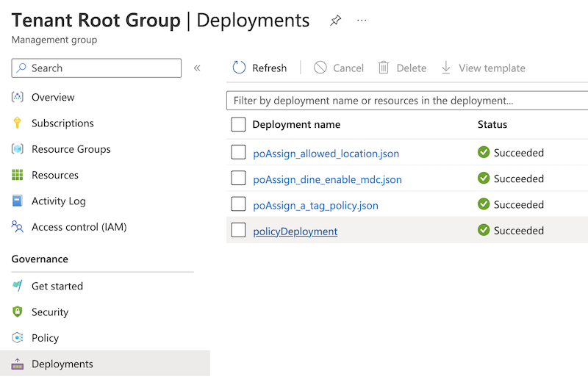The width and height of the screenshot is (588, 385).
Task: Click the Security shield icon
Action: coord(18,312)
